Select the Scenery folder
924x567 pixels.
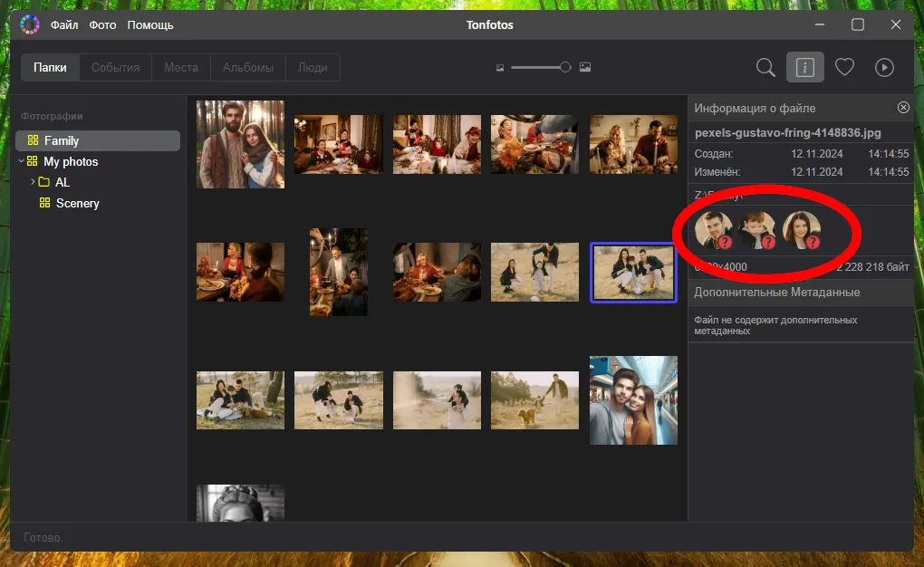click(x=77, y=203)
